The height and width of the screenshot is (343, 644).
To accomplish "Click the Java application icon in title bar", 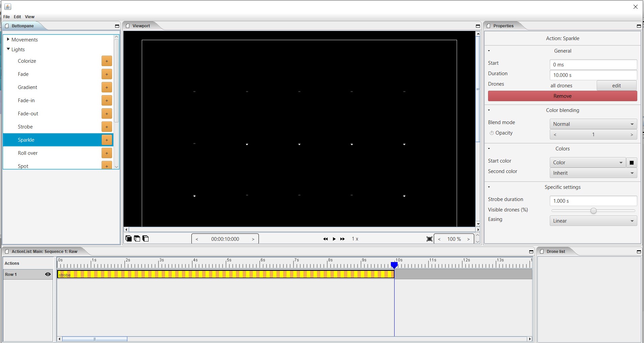I will pos(8,6).
